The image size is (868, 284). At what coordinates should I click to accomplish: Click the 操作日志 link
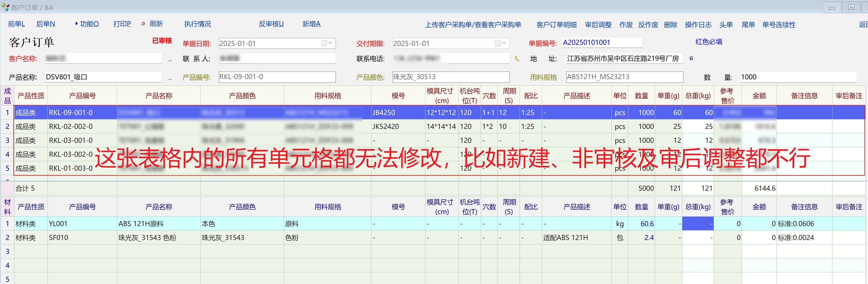pos(698,25)
